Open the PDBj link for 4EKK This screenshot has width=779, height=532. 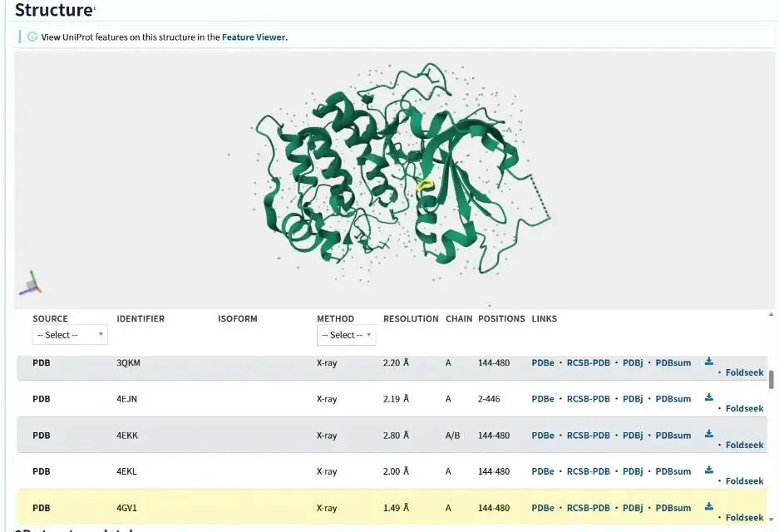click(x=633, y=436)
